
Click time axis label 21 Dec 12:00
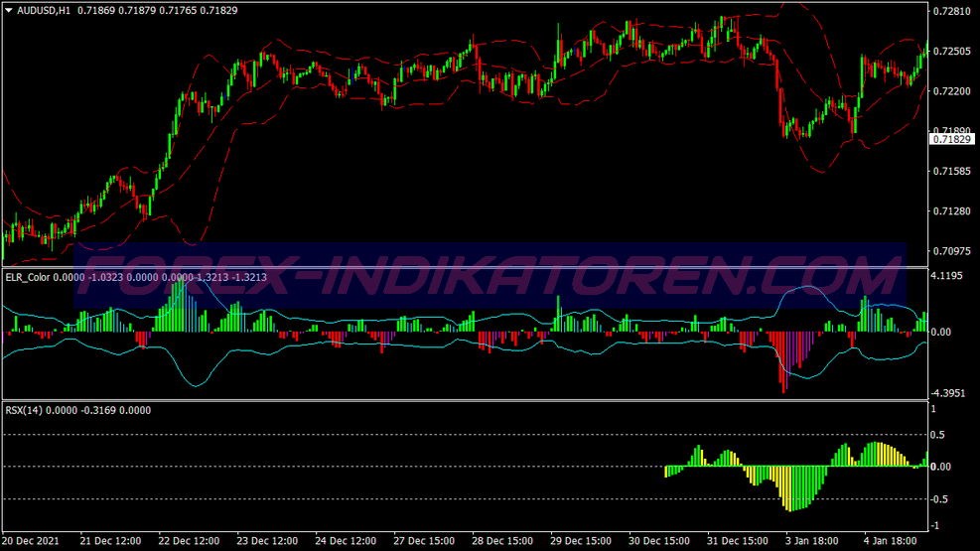[x=110, y=541]
